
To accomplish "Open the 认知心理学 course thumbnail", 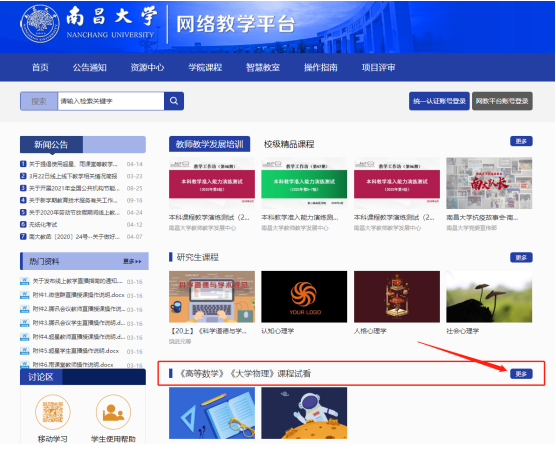I will [x=304, y=297].
